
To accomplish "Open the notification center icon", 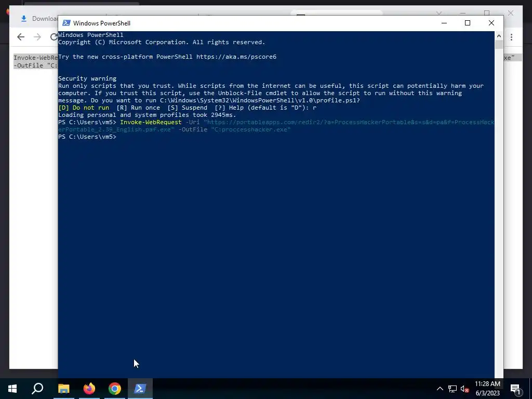I will pyautogui.click(x=515, y=389).
